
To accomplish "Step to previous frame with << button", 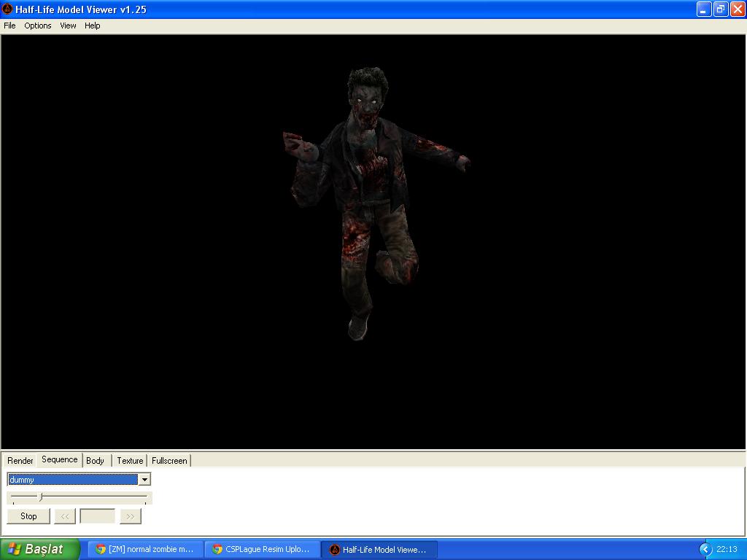I will click(65, 516).
